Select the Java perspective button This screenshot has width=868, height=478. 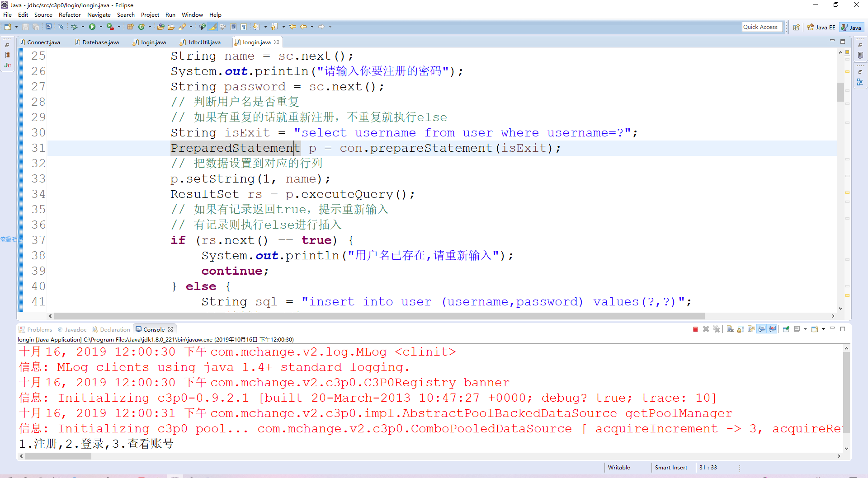(x=851, y=28)
